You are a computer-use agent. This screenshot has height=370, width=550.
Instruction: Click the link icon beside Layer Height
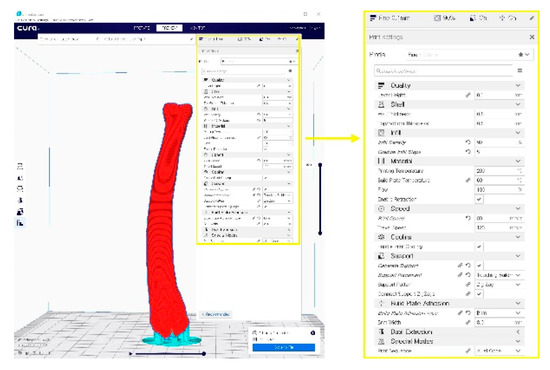468,95
